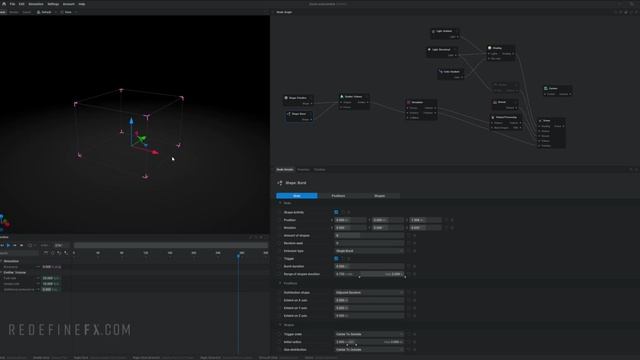Viewport: 640px width, 360px height.
Task: Jump to the timeline end
Action: coord(21,245)
